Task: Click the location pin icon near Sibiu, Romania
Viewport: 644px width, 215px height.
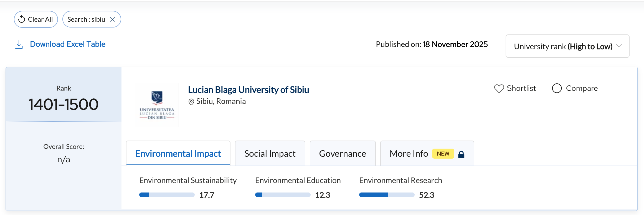Action: click(x=191, y=102)
